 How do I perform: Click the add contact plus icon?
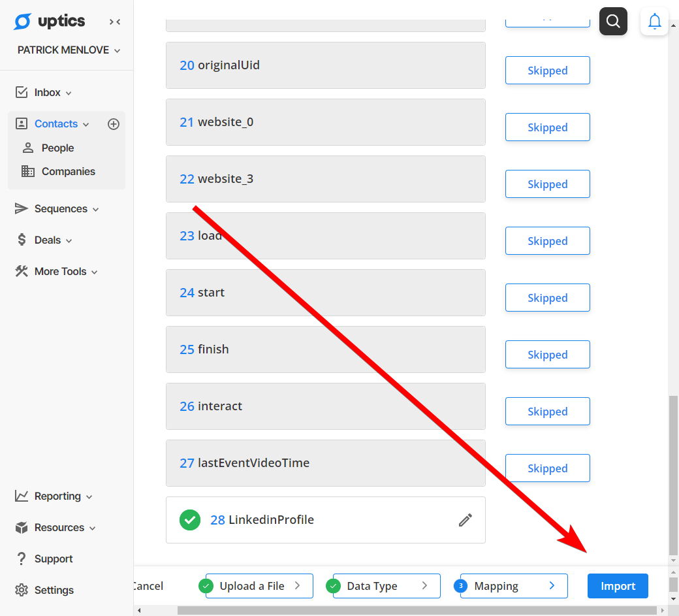[114, 124]
